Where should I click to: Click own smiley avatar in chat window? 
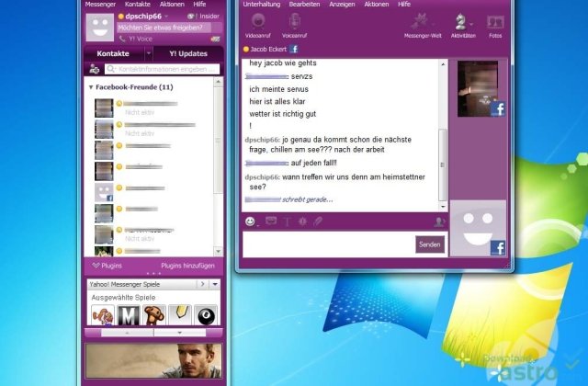tap(478, 228)
